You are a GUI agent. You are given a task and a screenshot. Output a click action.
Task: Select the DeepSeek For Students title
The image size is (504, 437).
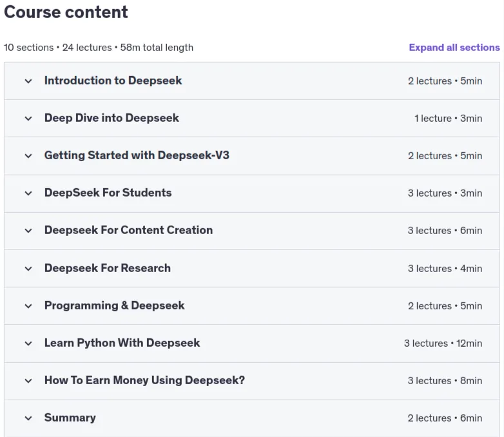coord(108,193)
